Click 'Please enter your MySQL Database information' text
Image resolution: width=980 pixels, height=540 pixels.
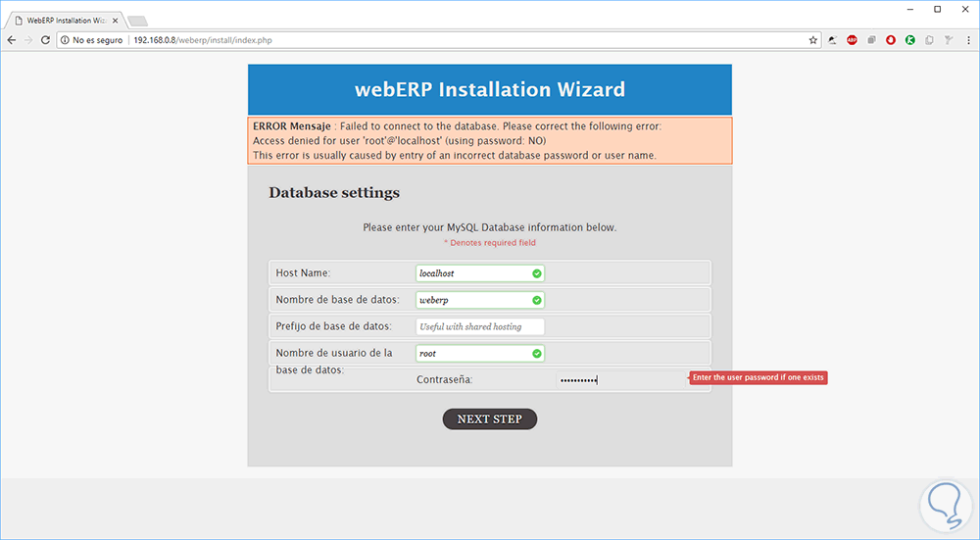tap(489, 227)
